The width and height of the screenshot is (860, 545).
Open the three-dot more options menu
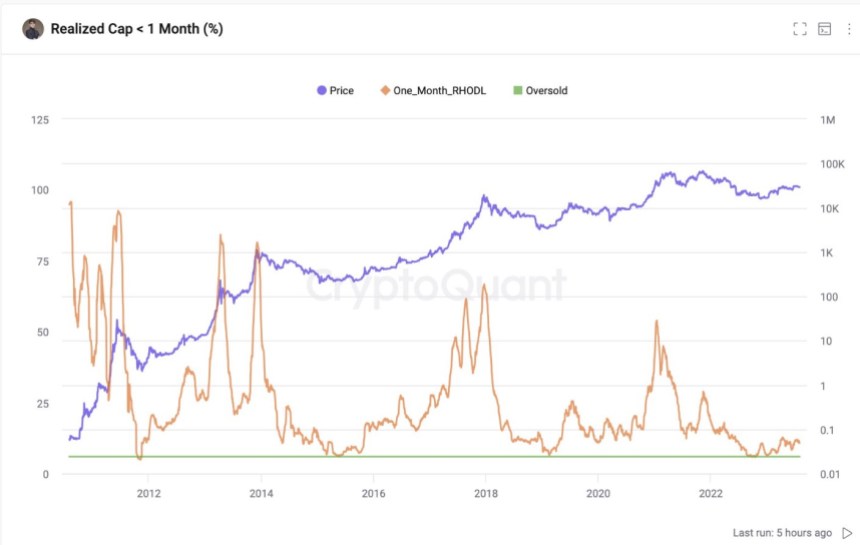pos(849,29)
